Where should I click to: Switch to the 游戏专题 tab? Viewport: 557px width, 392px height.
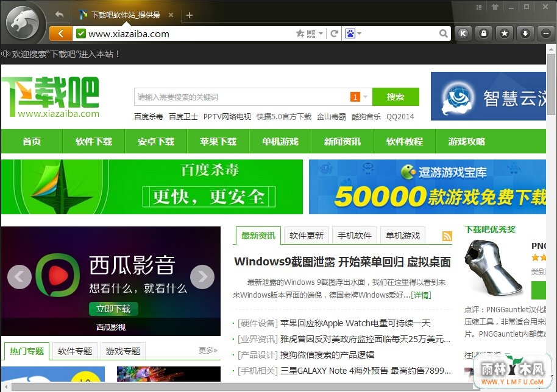click(123, 351)
